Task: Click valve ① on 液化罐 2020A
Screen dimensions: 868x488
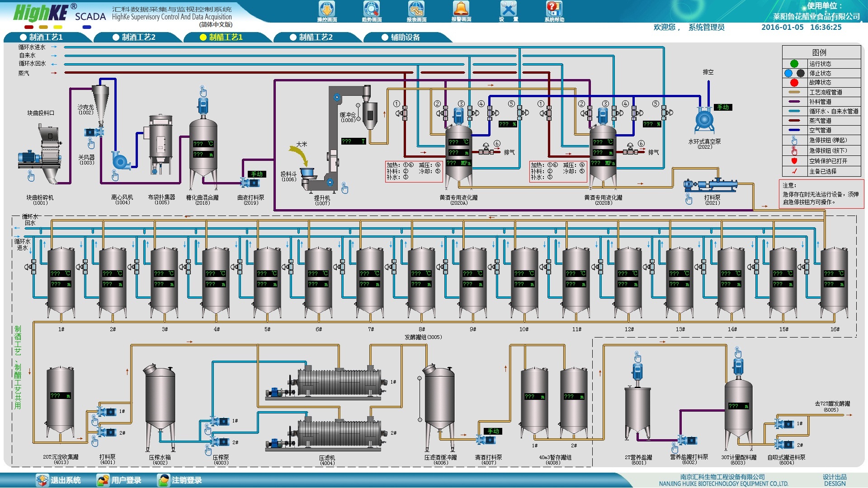Action: [x=402, y=113]
